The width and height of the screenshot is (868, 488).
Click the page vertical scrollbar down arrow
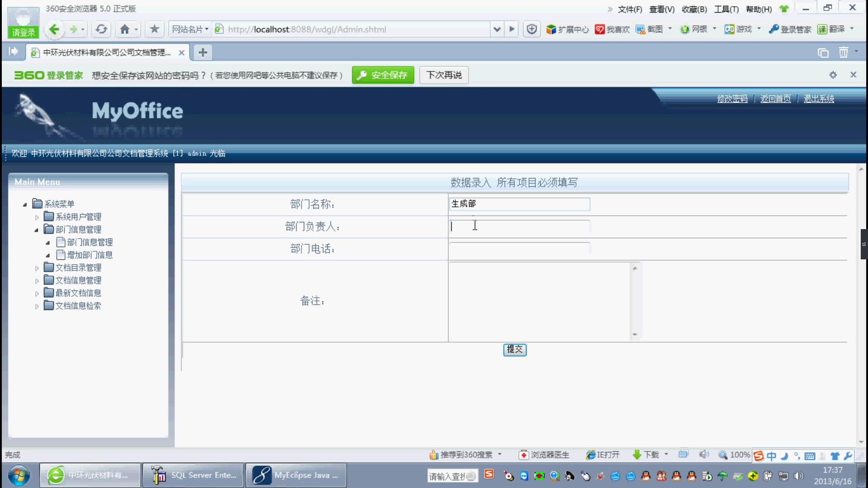coord(861,442)
